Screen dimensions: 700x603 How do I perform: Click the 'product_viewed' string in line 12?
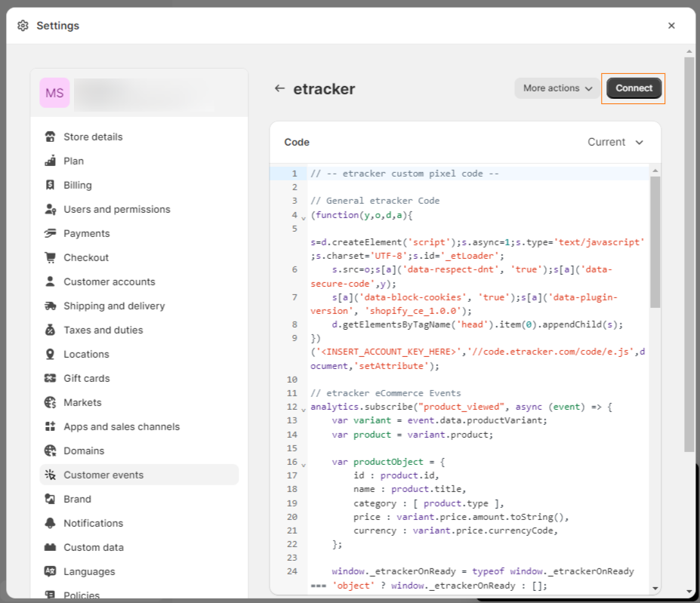[461, 407]
